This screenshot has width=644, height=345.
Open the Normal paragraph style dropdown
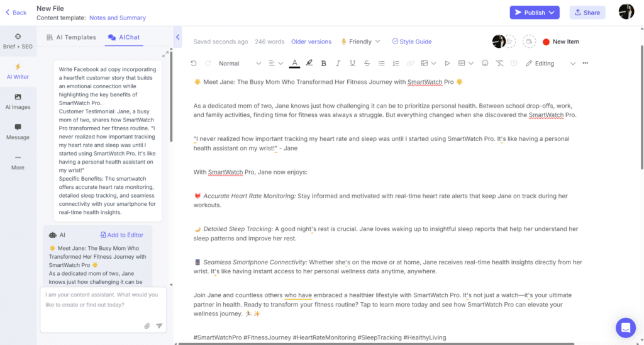point(240,64)
